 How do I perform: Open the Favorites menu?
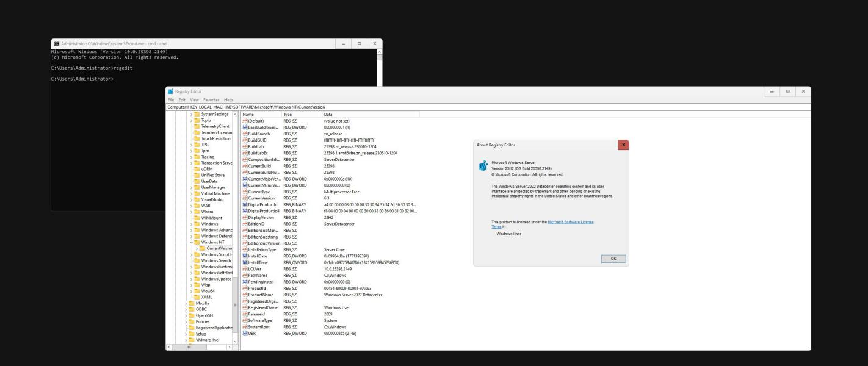(x=211, y=100)
